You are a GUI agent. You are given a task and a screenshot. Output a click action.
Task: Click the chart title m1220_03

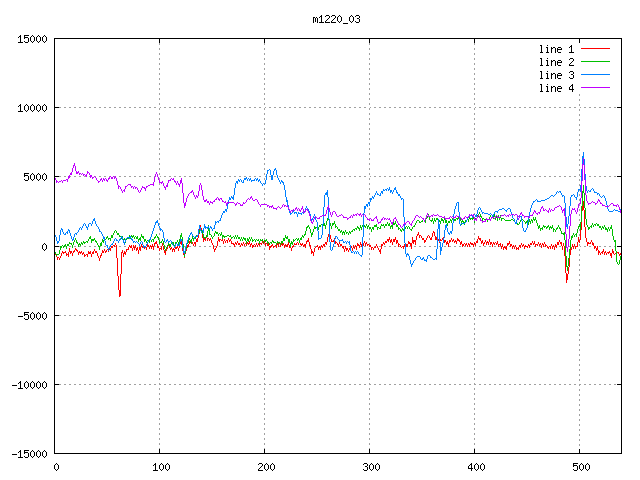pos(337,19)
